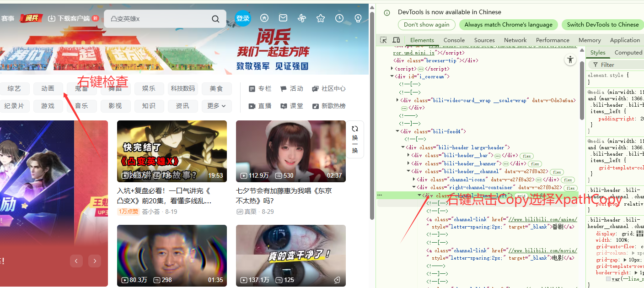Switch to the Network tab

point(515,40)
